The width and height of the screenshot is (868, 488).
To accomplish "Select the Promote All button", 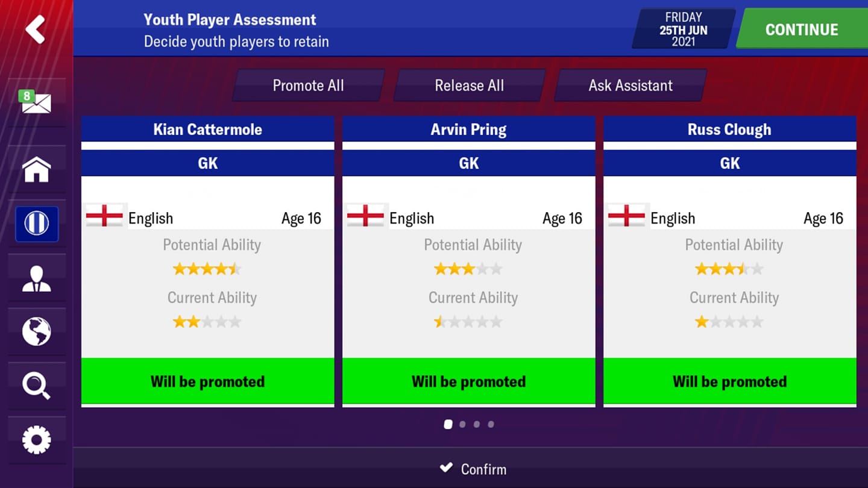I will point(308,86).
